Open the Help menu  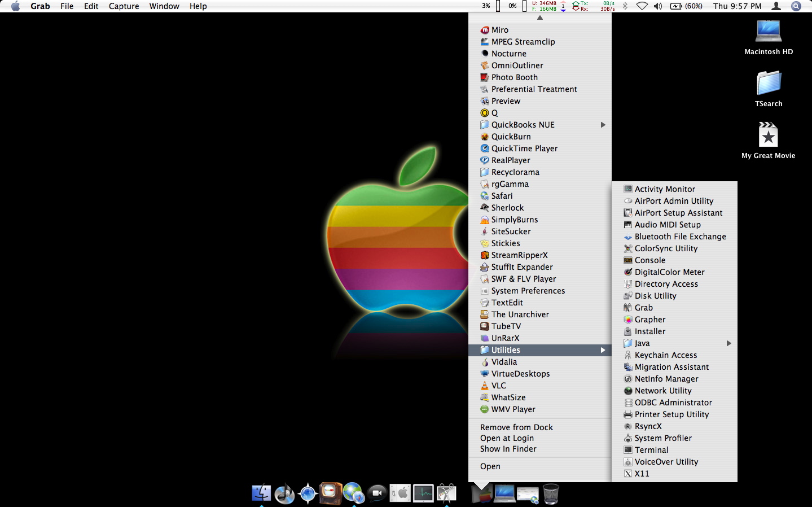(198, 6)
